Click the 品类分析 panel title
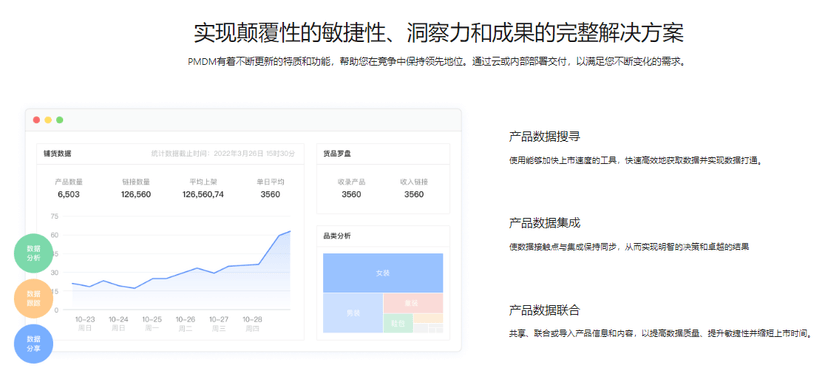This screenshot has width=828, height=390. coord(337,236)
